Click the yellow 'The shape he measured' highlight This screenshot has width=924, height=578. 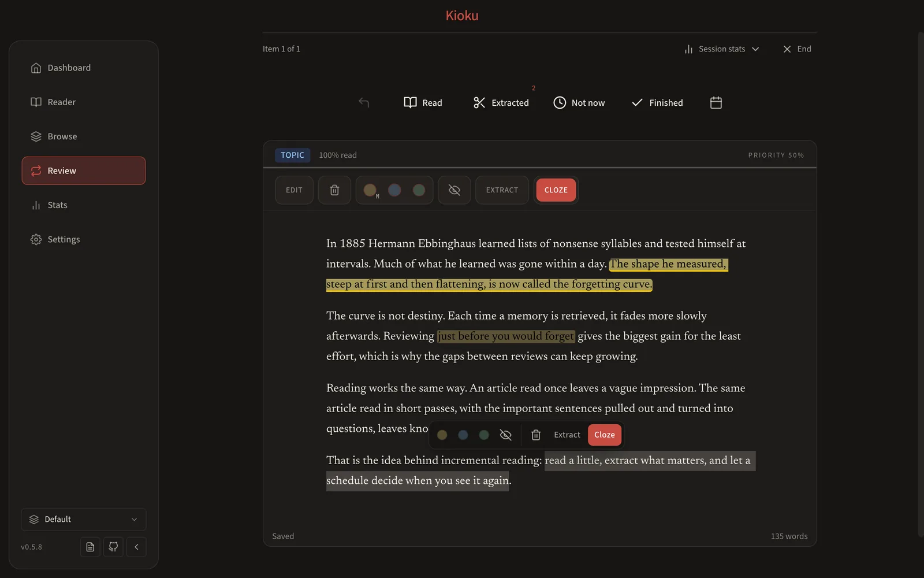668,264
